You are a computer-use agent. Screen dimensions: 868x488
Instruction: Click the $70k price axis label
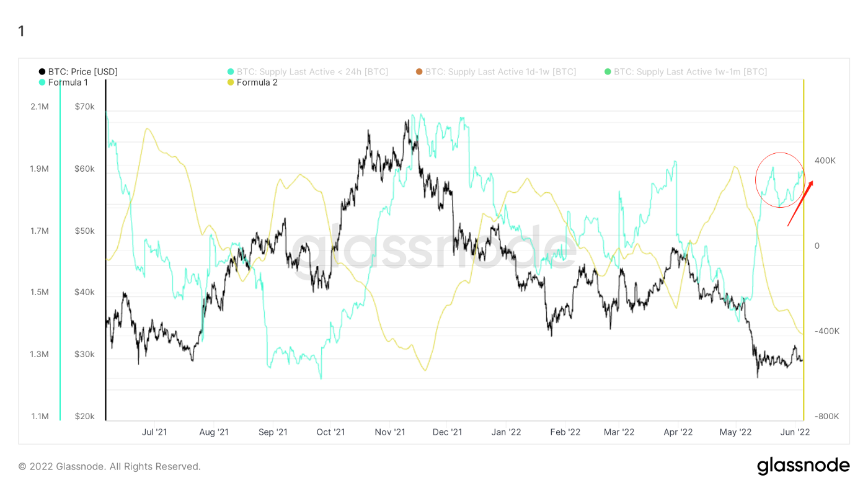click(x=84, y=107)
